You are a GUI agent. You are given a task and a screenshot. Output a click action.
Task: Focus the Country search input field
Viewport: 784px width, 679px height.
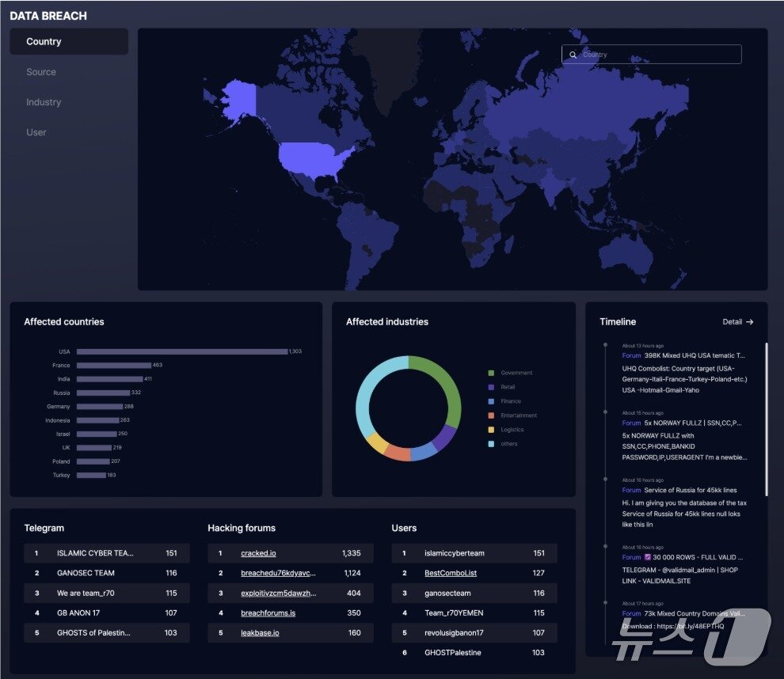[657, 55]
